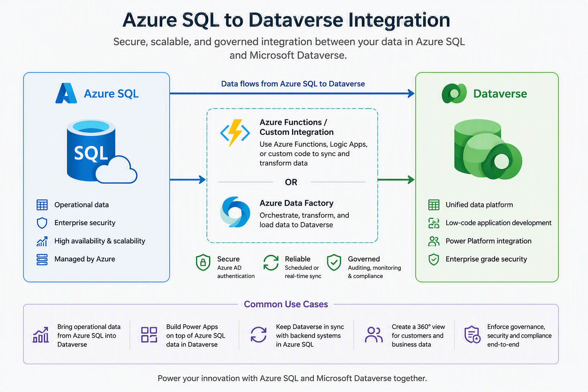The height and width of the screenshot is (392, 588).
Task: Click the 'Secure, scalable, and governed' subtitle
Action: (289, 48)
